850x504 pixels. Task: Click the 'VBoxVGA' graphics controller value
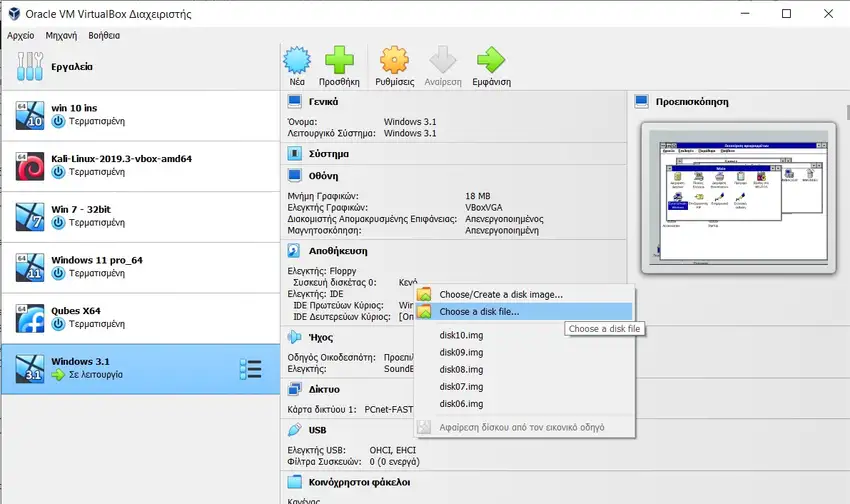point(484,208)
